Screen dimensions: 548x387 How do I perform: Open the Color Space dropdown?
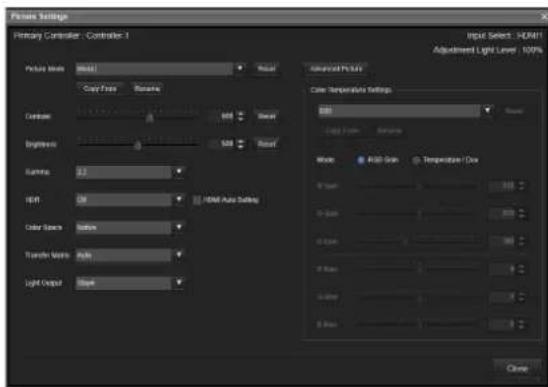[x=130, y=228]
